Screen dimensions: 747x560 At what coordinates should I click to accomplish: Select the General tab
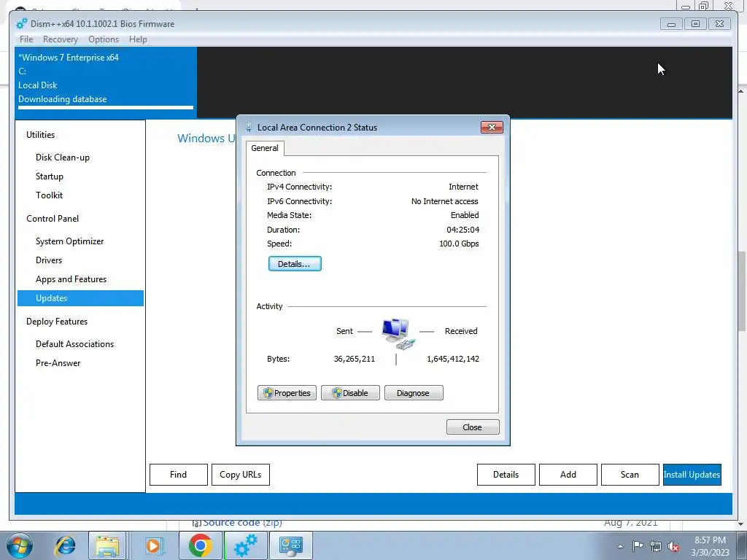[x=265, y=148]
